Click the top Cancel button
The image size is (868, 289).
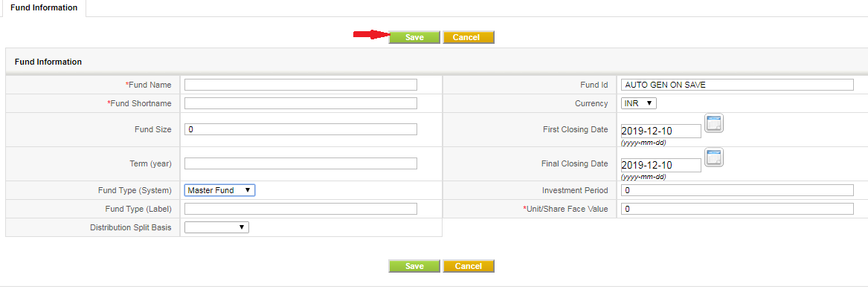coord(469,38)
